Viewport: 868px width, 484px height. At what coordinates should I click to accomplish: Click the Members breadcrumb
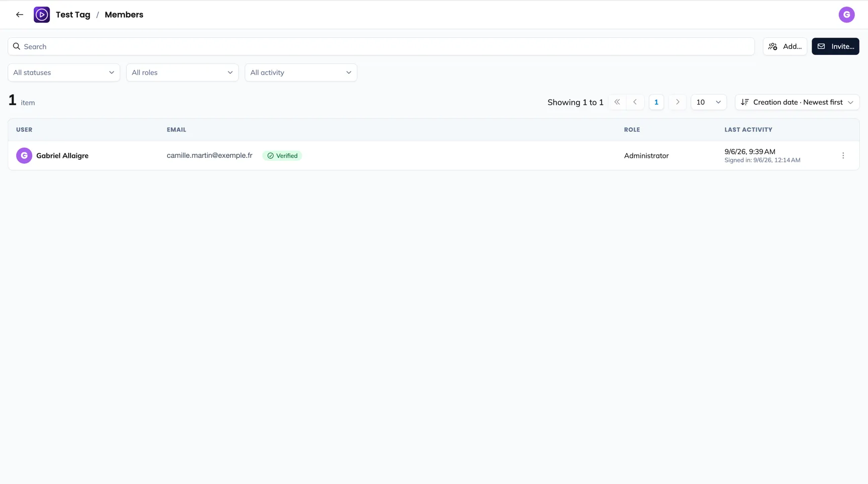click(x=124, y=15)
